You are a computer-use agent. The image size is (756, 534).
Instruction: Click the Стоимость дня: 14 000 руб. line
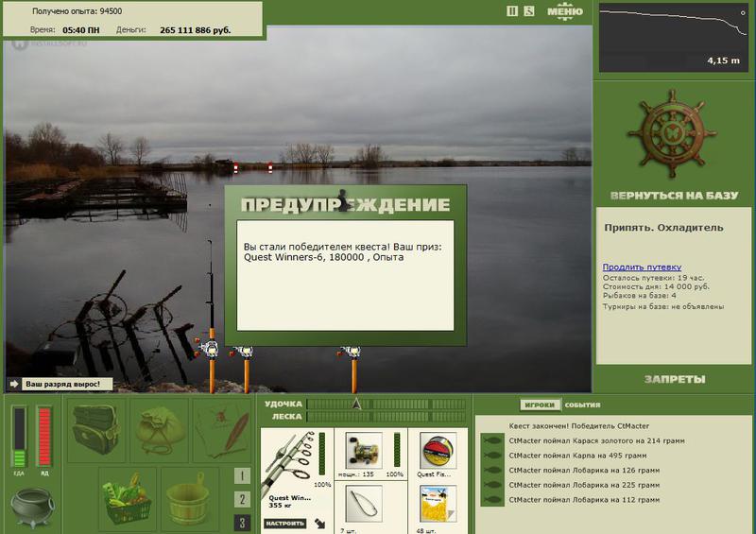[656, 286]
